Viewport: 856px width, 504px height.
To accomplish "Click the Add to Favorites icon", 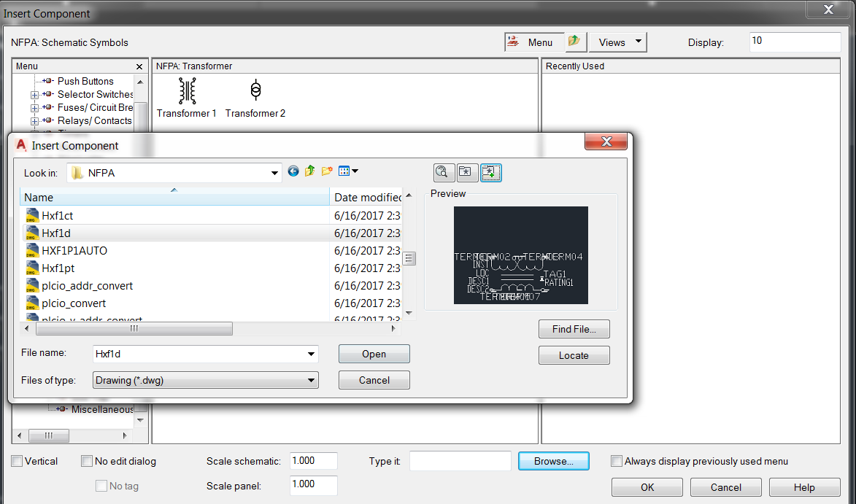I will pyautogui.click(x=490, y=173).
